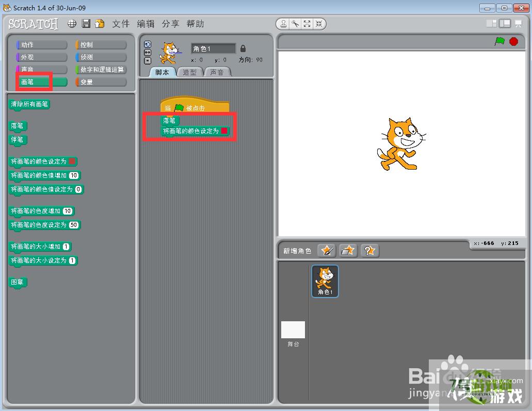Click value 0 in 颜色值设定为 block
The height and width of the screenshot is (411, 532).
pos(78,189)
